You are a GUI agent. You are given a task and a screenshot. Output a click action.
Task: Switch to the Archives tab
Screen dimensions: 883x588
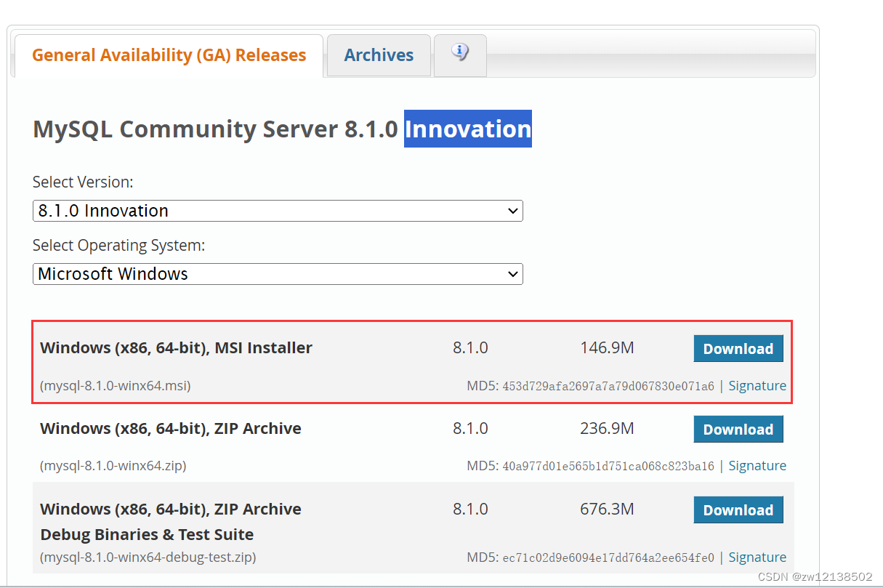pyautogui.click(x=379, y=55)
